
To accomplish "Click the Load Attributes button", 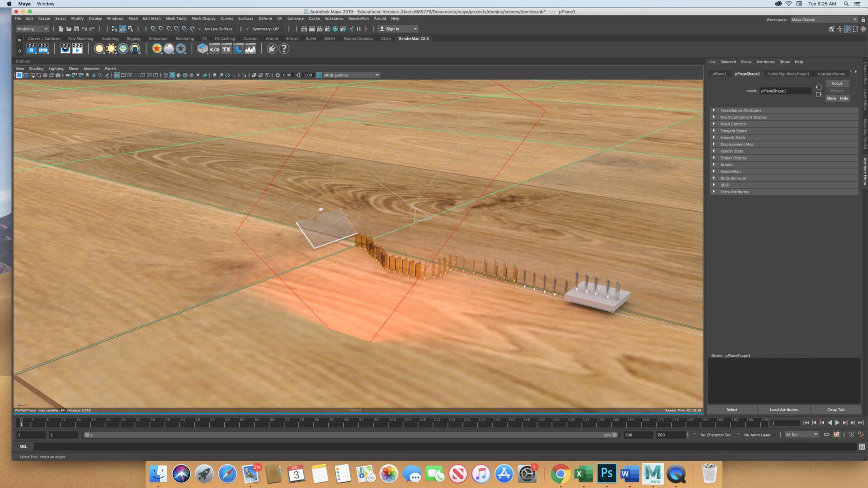I will (x=783, y=410).
